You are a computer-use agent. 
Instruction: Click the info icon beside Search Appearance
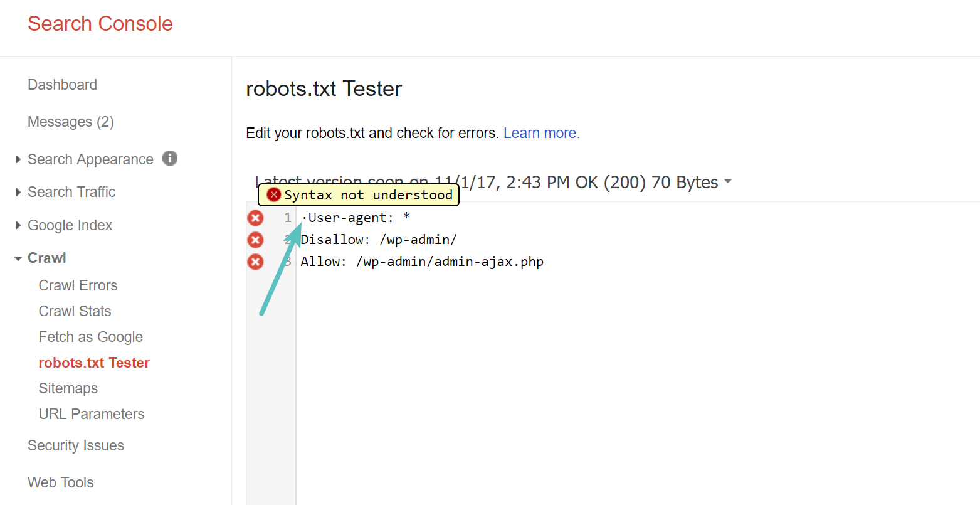point(169,159)
